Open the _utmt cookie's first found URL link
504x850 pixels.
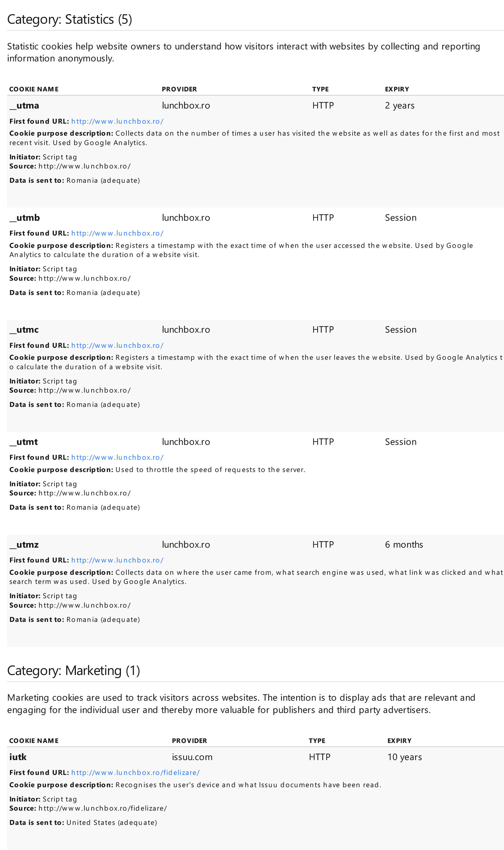point(117,457)
